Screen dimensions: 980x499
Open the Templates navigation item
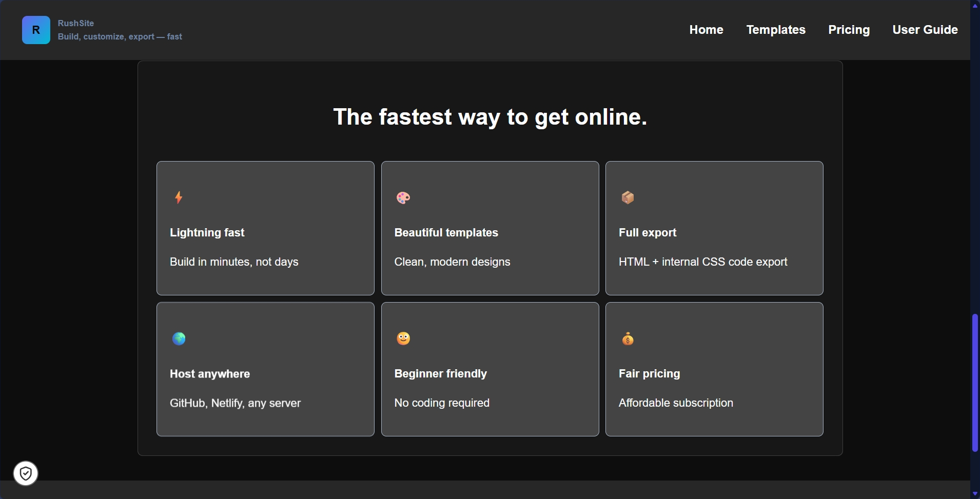coord(775,30)
